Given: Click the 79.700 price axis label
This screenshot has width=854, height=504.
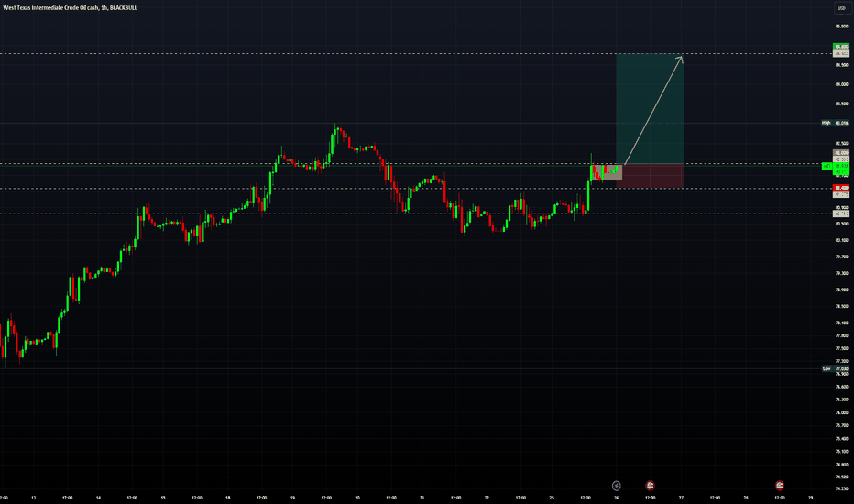Looking at the screenshot, I should click(841, 256).
